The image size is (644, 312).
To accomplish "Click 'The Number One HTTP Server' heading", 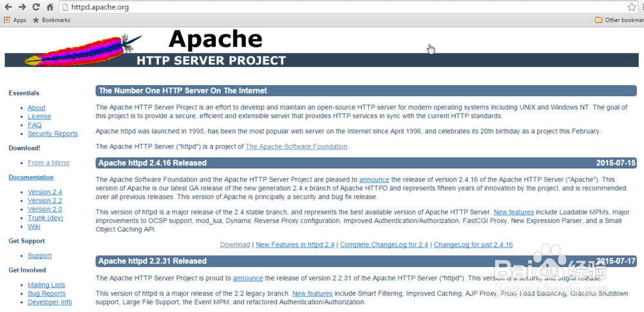I will (x=183, y=91).
